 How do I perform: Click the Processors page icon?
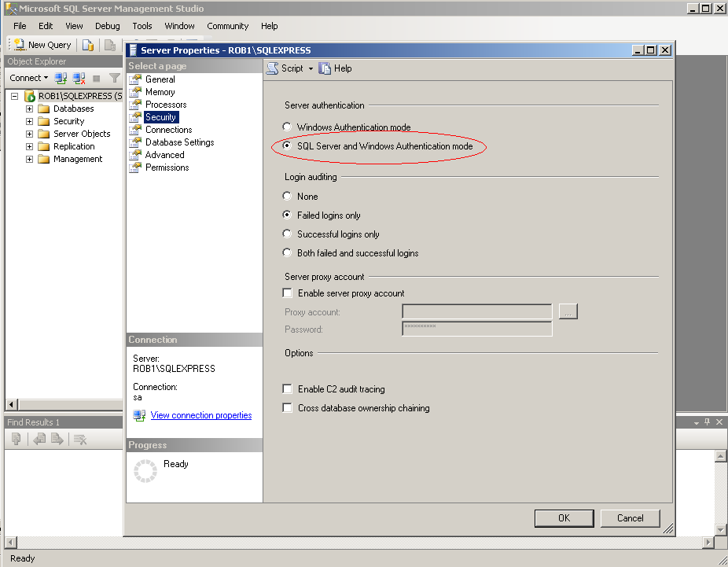pos(135,105)
